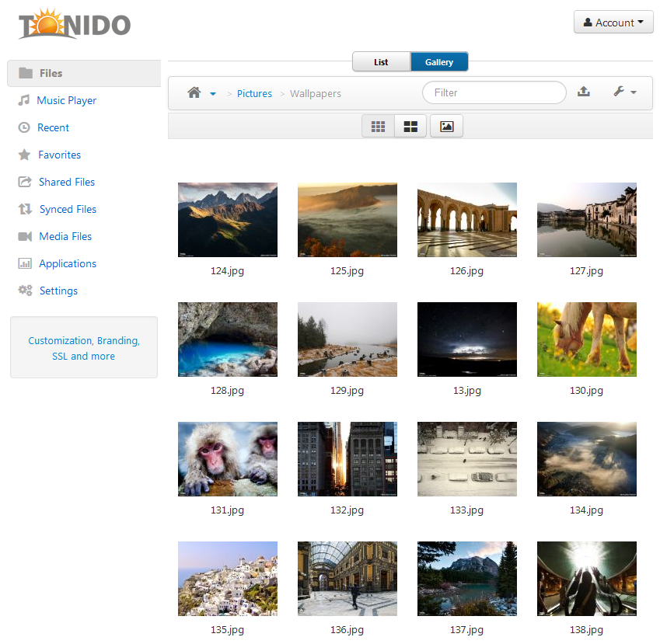Open foggy hill thumbnail 125.jpg
The height and width of the screenshot is (644, 660).
click(x=347, y=220)
